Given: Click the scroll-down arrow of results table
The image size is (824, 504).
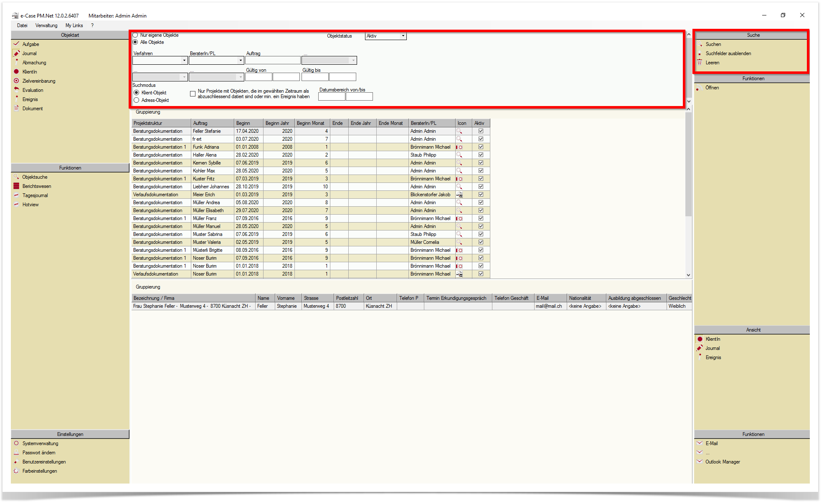Looking at the screenshot, I should [688, 275].
